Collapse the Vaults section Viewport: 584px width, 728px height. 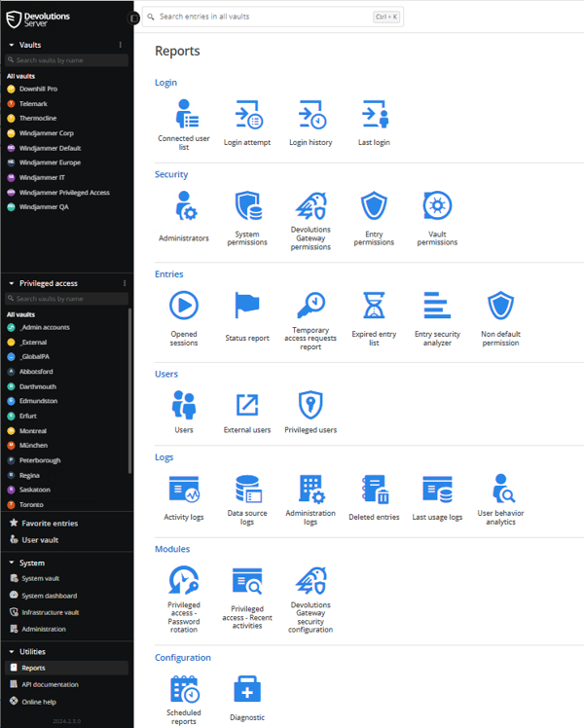click(11, 45)
